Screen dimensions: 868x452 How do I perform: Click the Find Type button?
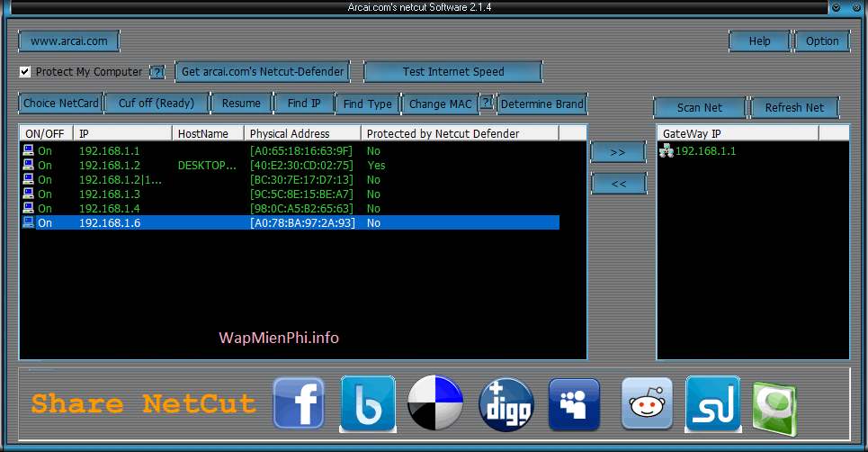pyautogui.click(x=368, y=104)
